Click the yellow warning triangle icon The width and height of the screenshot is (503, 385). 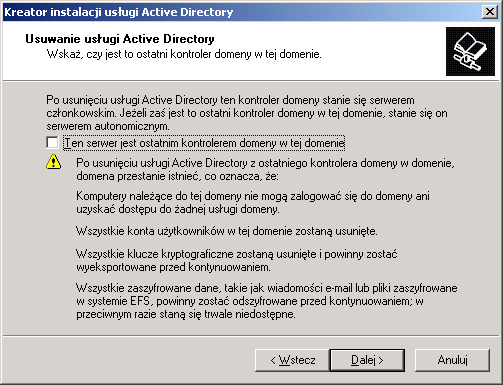coord(53,162)
